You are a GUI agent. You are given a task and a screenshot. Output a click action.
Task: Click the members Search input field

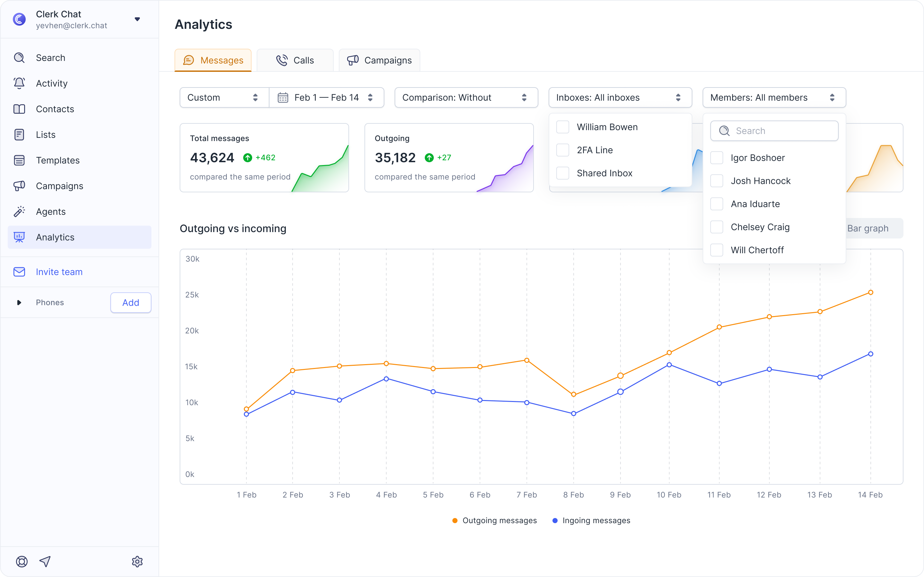click(774, 131)
